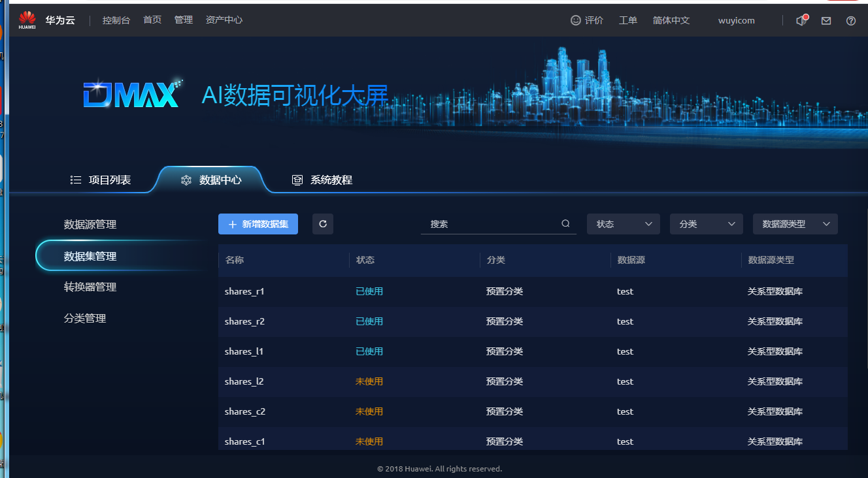
Task: Click the data center gear icon
Action: 186,180
